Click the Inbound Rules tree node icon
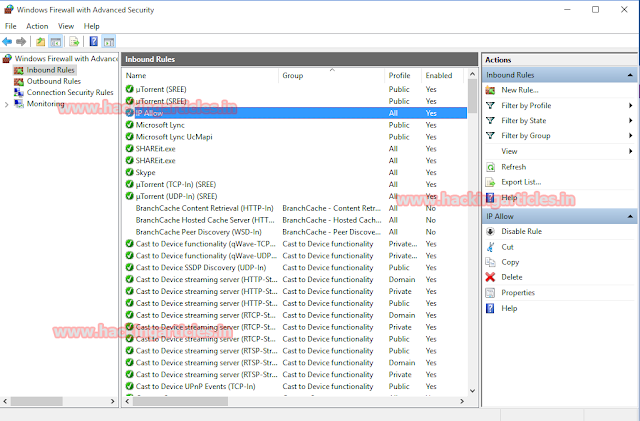The image size is (640, 421). click(19, 70)
